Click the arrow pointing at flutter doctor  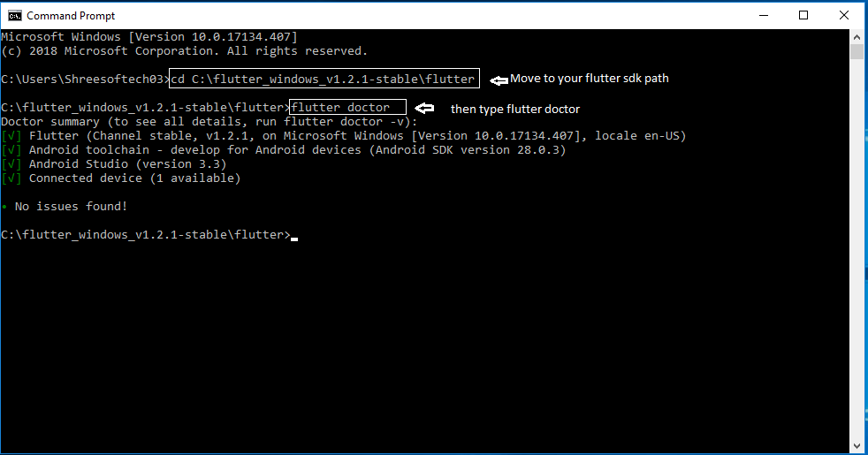pos(425,108)
